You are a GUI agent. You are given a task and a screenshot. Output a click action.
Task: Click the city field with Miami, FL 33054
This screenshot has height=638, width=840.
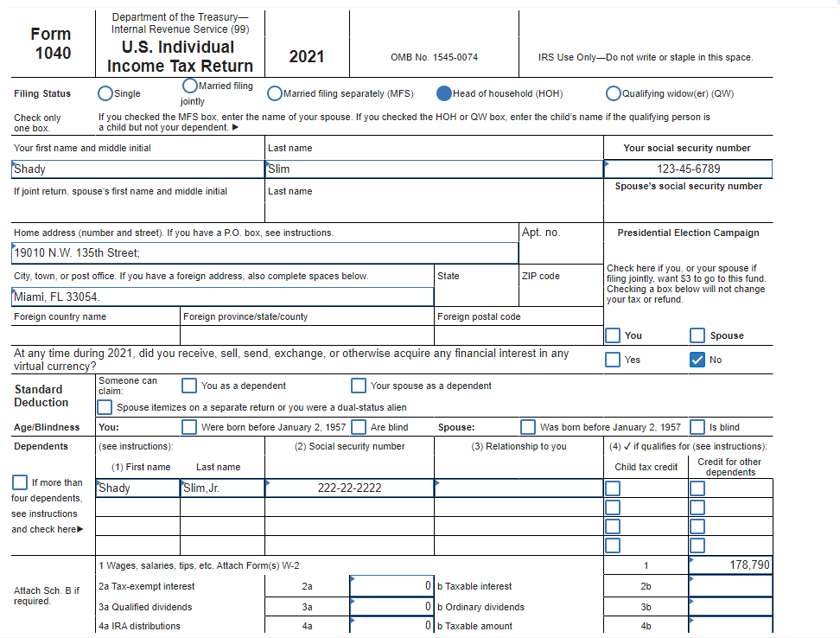(222, 297)
